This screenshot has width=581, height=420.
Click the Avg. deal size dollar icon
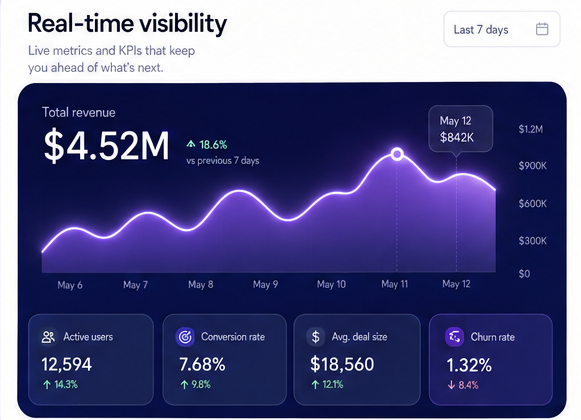315,337
